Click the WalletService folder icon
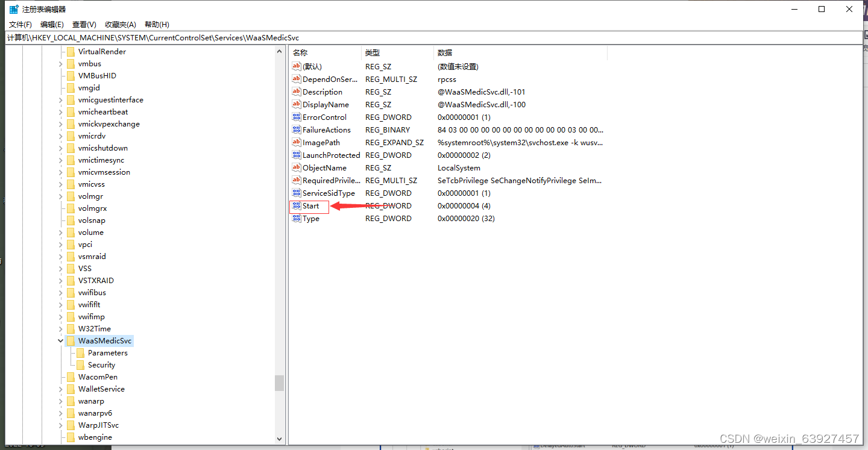This screenshot has height=450, width=868. [71, 389]
